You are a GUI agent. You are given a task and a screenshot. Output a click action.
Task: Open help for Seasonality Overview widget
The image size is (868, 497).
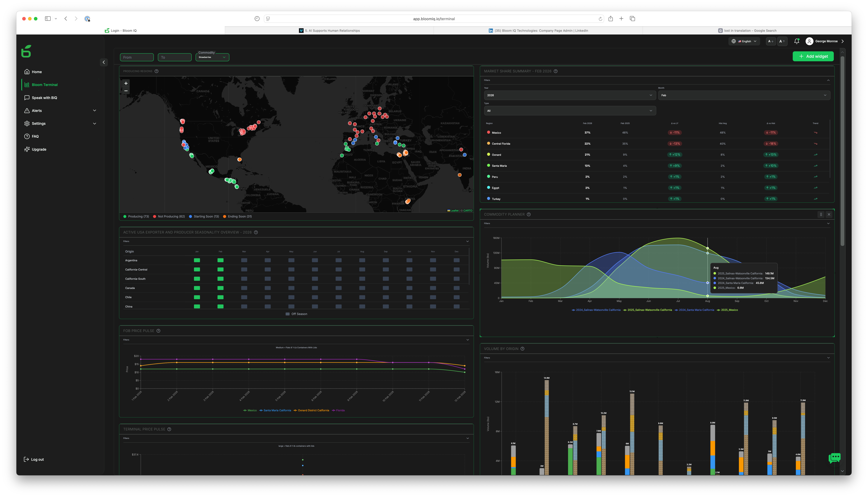coord(256,232)
